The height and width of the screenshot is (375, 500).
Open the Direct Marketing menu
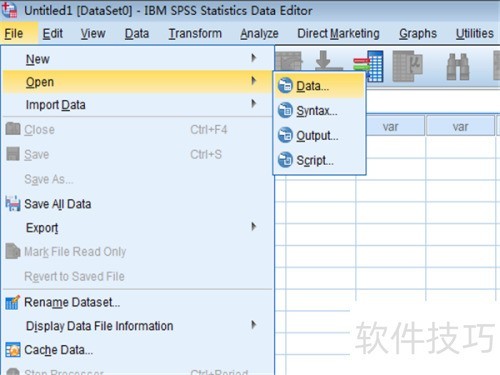point(338,33)
